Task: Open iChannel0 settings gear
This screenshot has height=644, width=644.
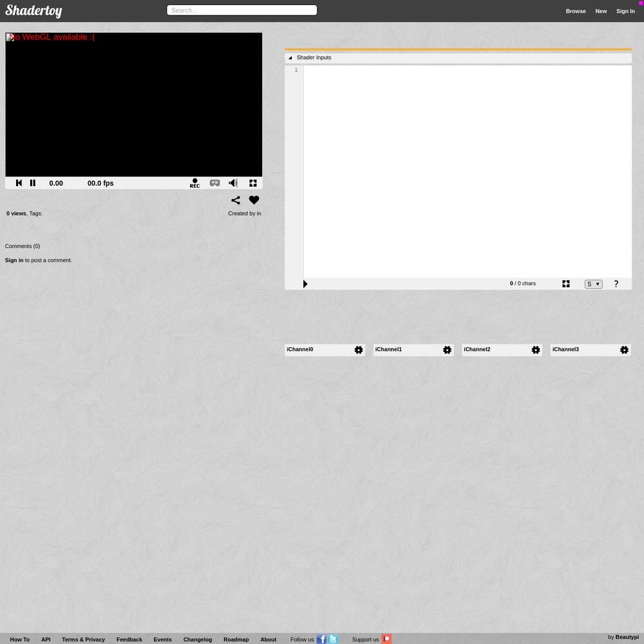Action: (x=359, y=350)
